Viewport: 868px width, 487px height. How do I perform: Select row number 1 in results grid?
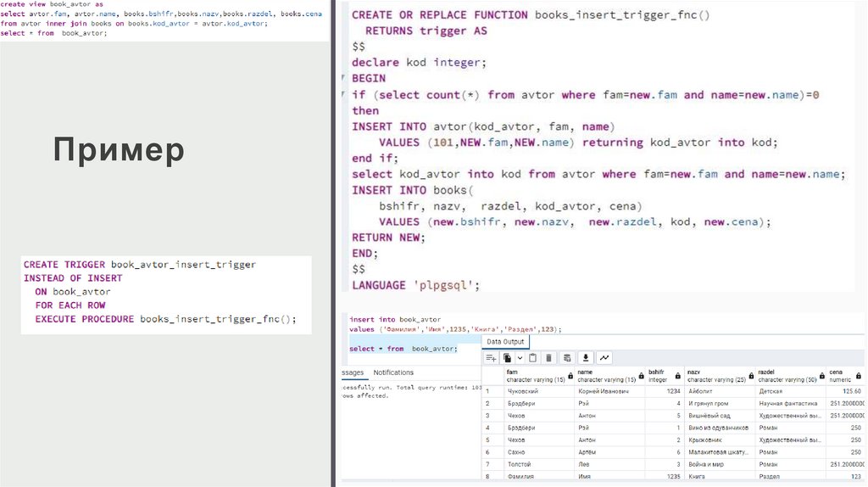tap(487, 391)
